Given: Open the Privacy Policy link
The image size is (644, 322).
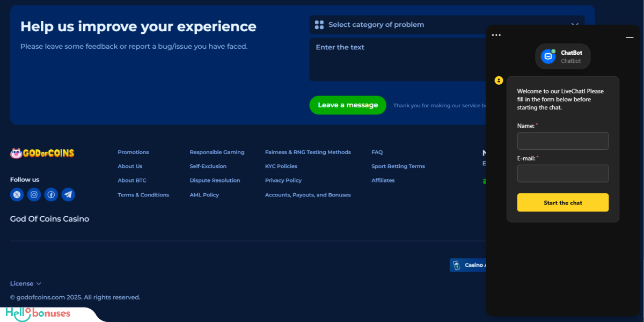Looking at the screenshot, I should [x=283, y=180].
